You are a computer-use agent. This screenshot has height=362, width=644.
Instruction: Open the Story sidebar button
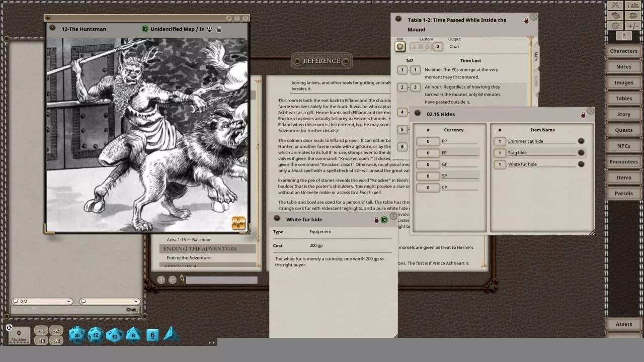click(623, 114)
